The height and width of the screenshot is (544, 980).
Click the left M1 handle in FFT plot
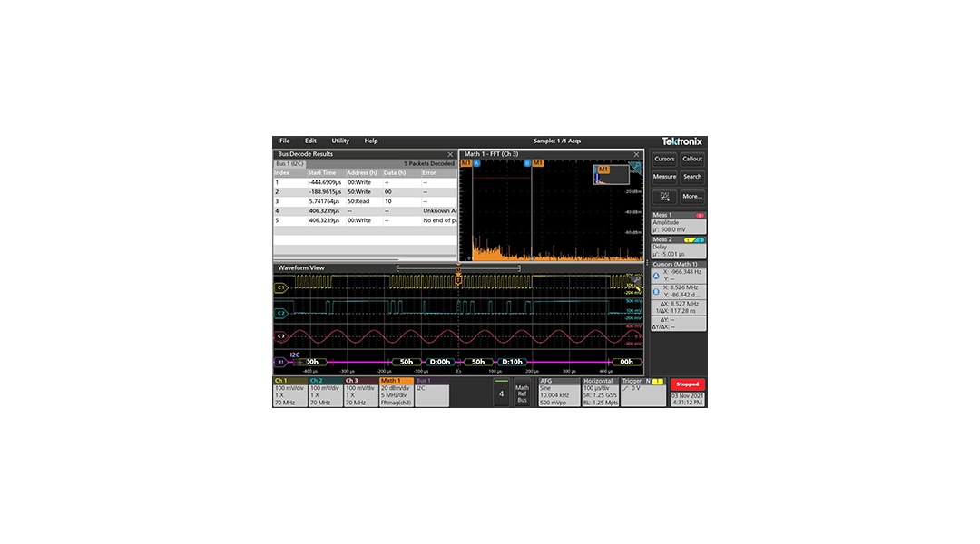465,163
